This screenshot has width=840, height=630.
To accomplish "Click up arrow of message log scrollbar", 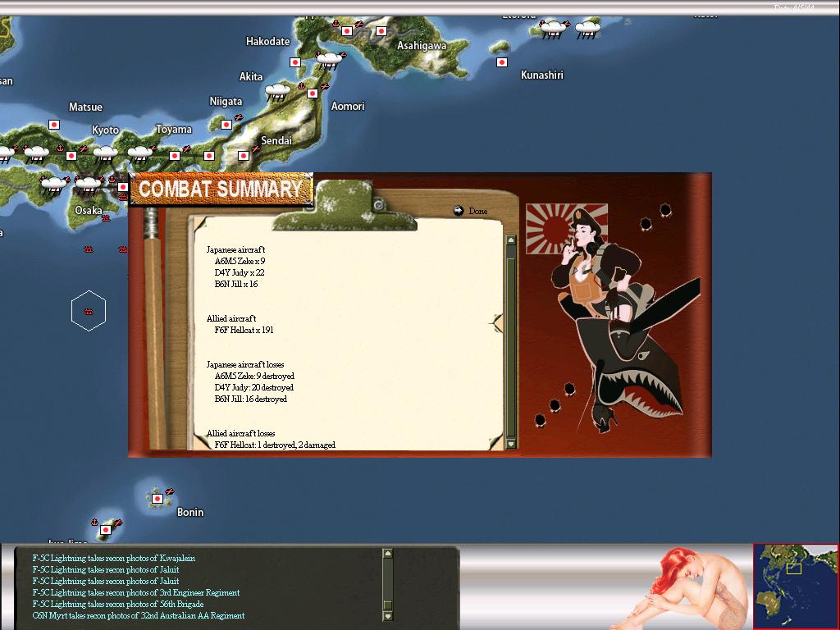I will [388, 553].
